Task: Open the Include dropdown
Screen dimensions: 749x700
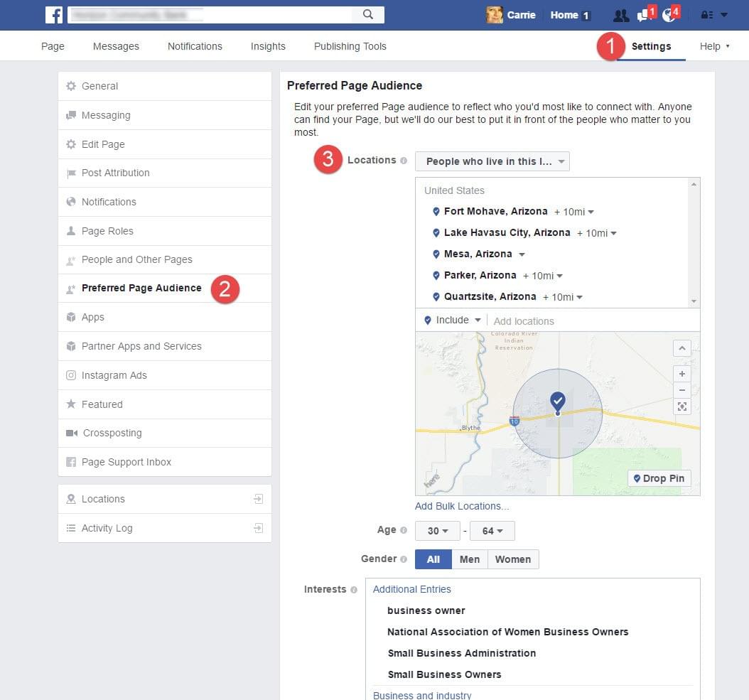Action: tap(453, 320)
